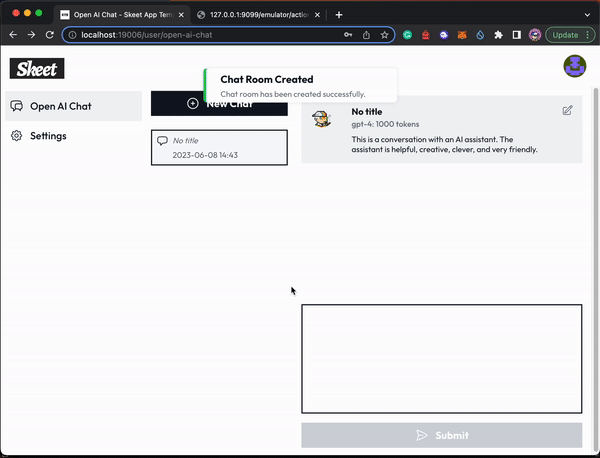600x458 pixels.
Task: Reload the page
Action: 50,35
